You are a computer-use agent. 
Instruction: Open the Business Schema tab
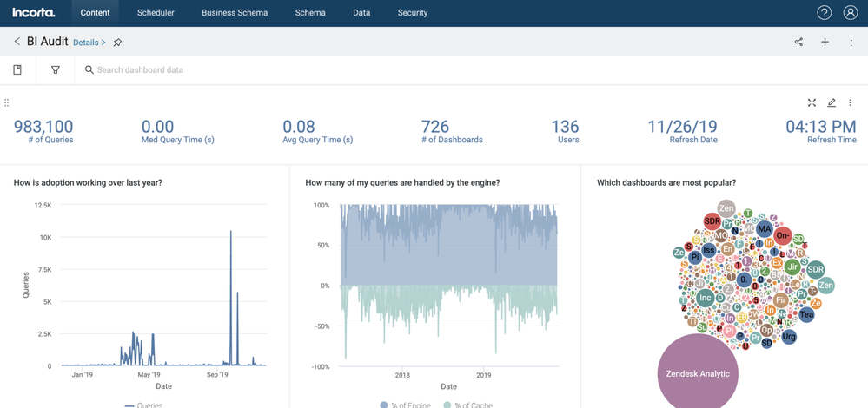[235, 13]
